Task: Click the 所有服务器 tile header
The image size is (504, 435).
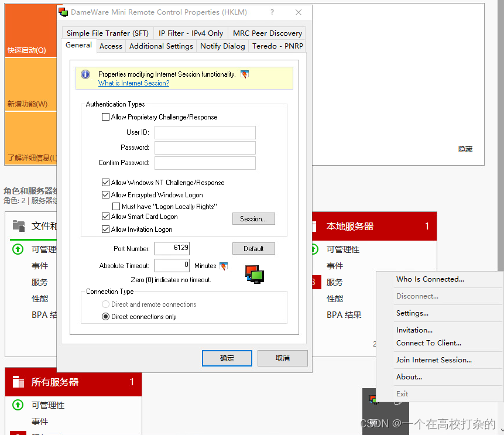Action: [73, 382]
